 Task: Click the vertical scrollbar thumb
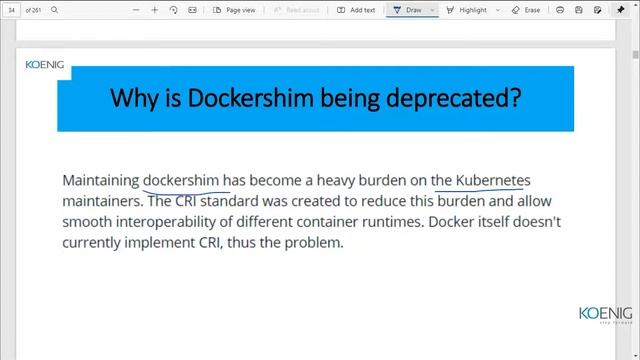(x=636, y=55)
